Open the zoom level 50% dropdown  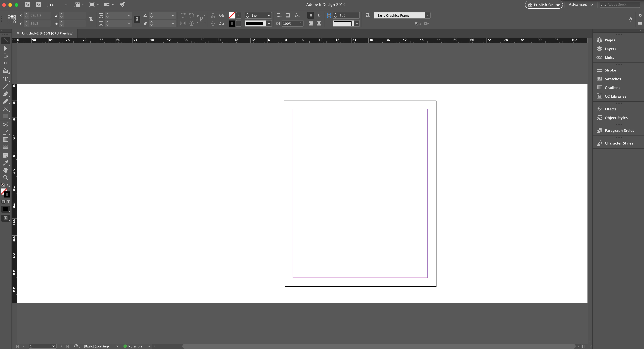(x=66, y=5)
